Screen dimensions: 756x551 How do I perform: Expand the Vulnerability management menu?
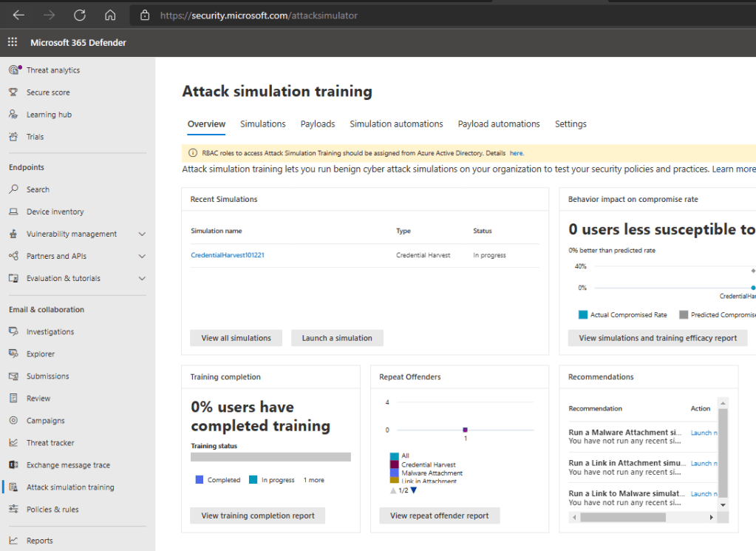142,234
